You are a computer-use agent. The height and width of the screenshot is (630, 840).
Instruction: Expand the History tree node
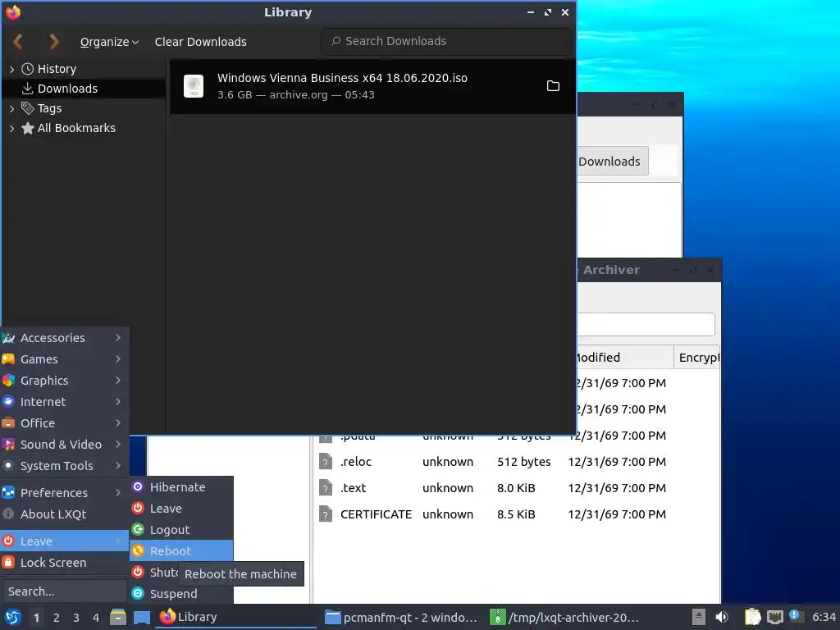[x=11, y=69]
